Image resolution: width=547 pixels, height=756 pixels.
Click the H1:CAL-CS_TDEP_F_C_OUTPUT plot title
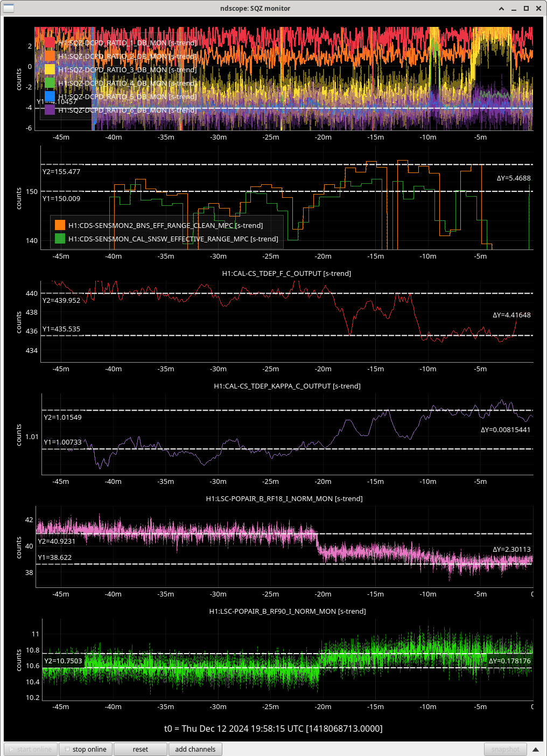[x=286, y=273]
